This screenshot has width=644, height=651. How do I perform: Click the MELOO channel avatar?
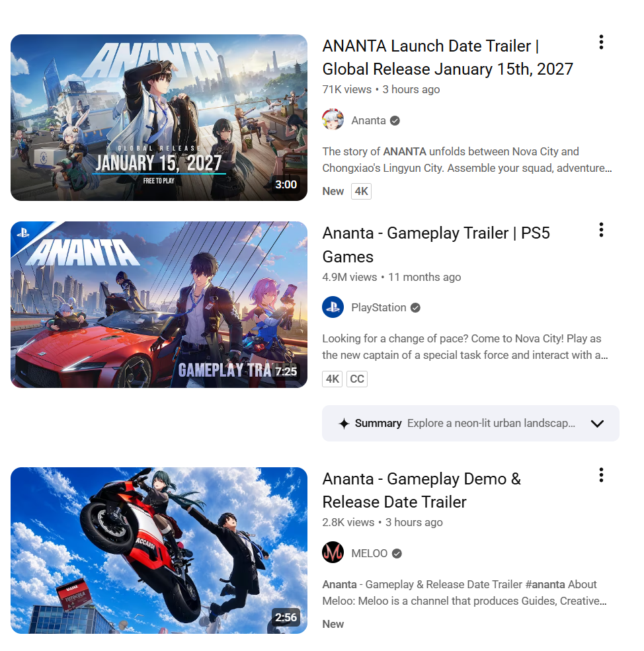click(333, 553)
